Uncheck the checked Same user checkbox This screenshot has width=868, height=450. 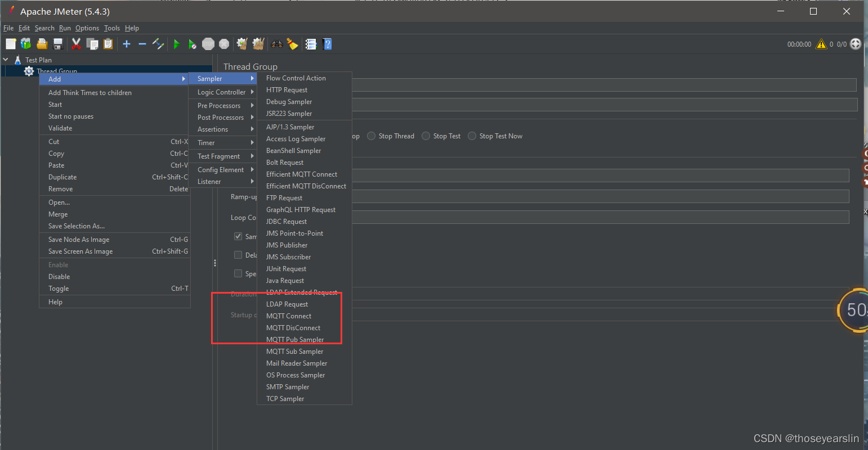tap(238, 236)
